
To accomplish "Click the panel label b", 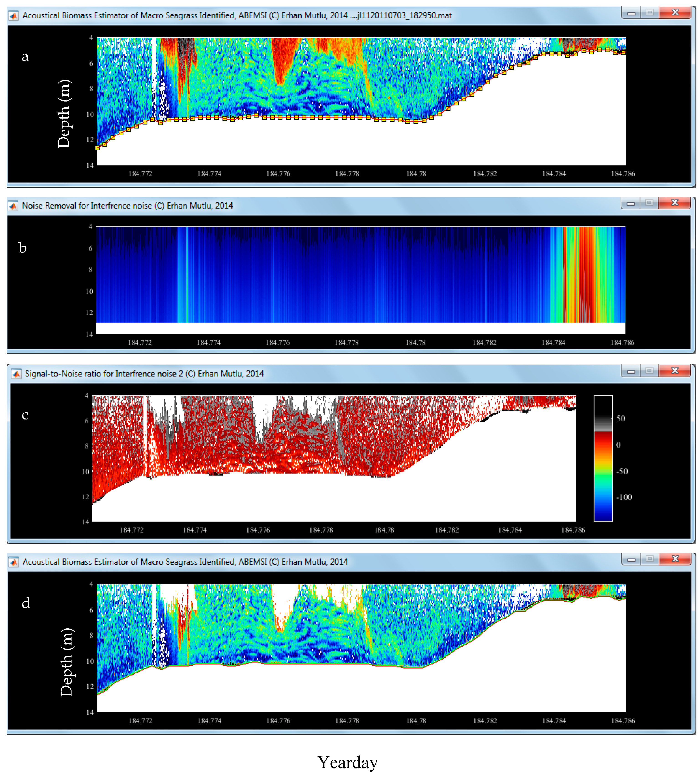I will point(23,247).
